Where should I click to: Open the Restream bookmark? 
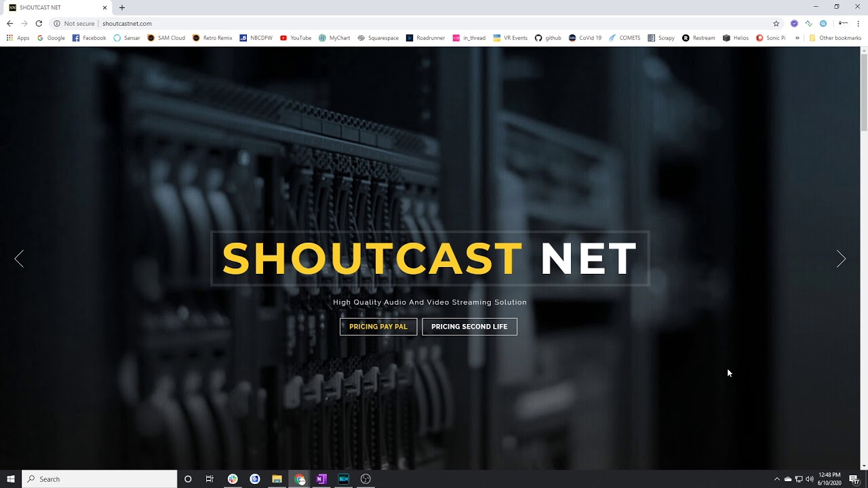tap(699, 38)
